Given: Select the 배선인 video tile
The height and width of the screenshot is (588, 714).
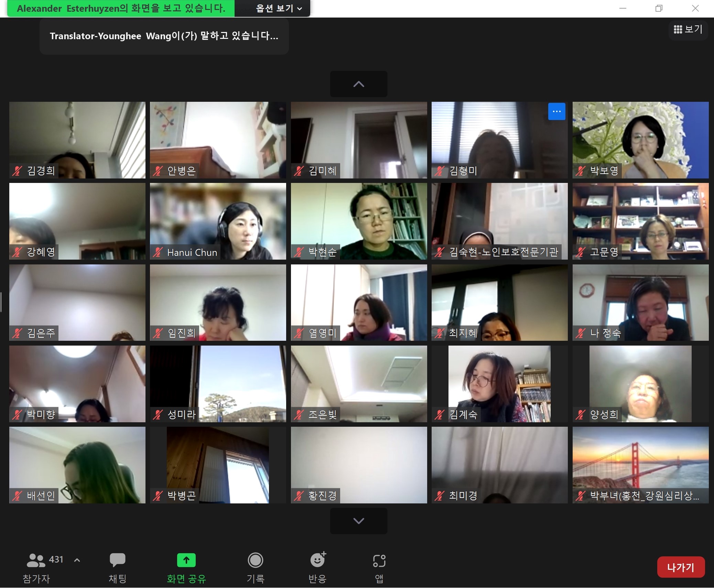Looking at the screenshot, I should coord(77,465).
